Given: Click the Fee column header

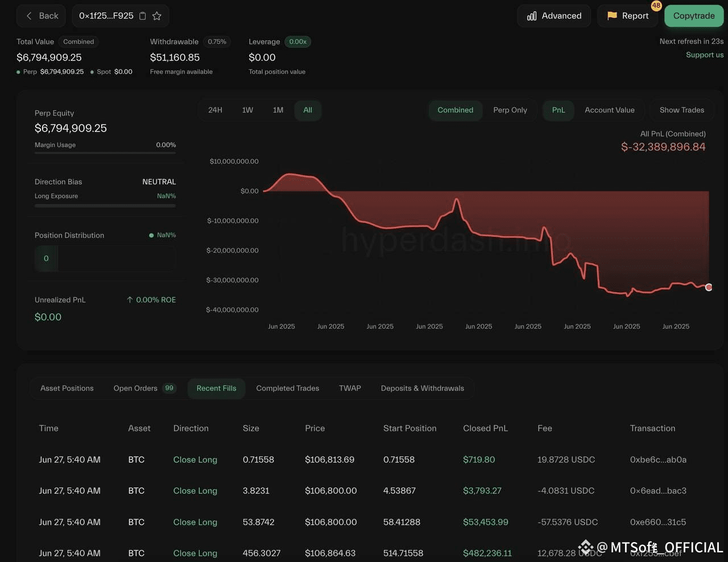Looking at the screenshot, I should click(x=545, y=428).
